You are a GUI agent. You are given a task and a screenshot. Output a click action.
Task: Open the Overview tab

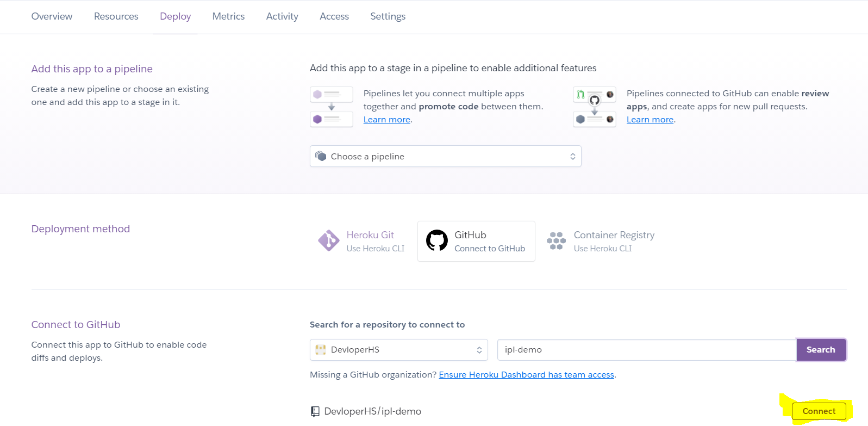(52, 16)
